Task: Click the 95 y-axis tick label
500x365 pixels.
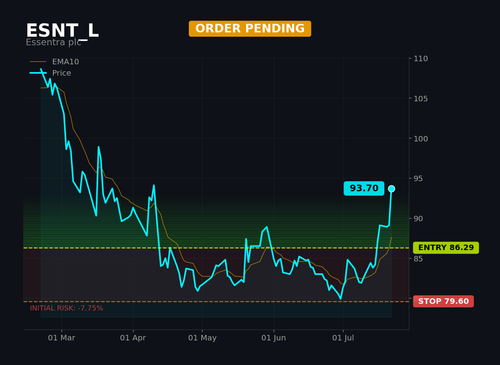Action: tap(418, 179)
